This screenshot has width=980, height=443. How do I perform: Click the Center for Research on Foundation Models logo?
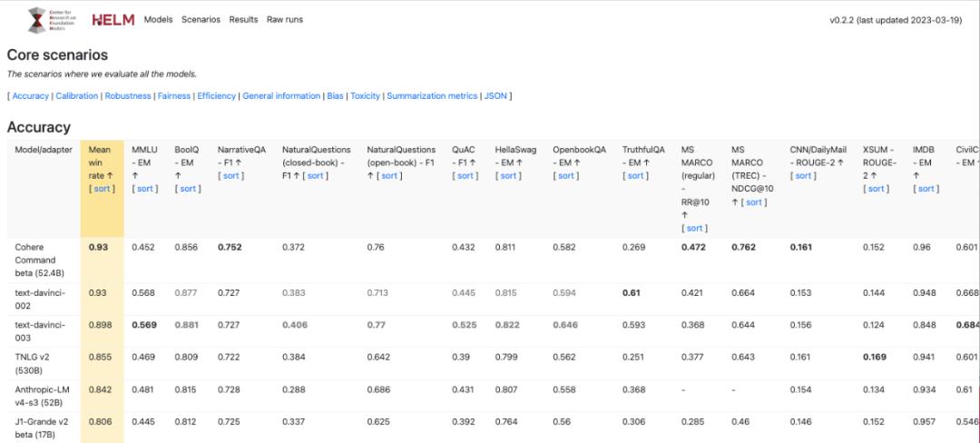48,20
